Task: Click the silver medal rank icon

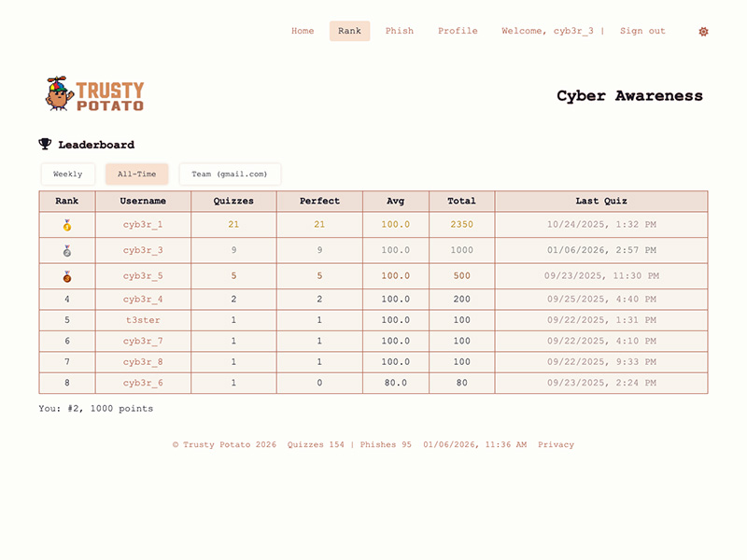Action: (x=67, y=251)
